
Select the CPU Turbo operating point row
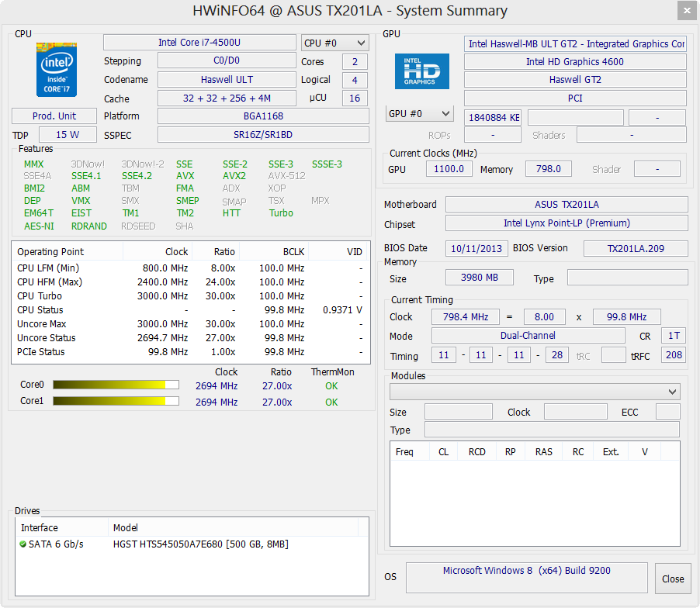[191, 295]
